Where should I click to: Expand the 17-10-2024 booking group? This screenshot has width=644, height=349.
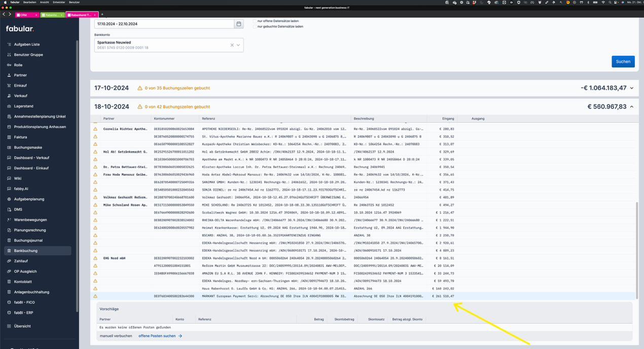click(631, 87)
